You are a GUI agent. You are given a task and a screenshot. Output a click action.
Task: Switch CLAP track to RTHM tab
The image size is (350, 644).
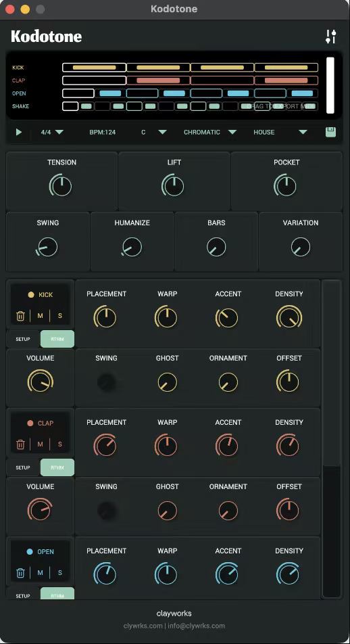coord(57,468)
